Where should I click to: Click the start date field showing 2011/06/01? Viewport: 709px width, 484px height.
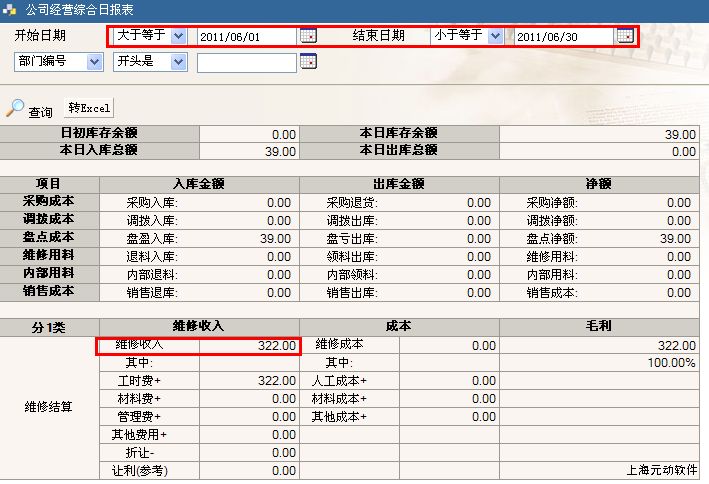click(246, 36)
